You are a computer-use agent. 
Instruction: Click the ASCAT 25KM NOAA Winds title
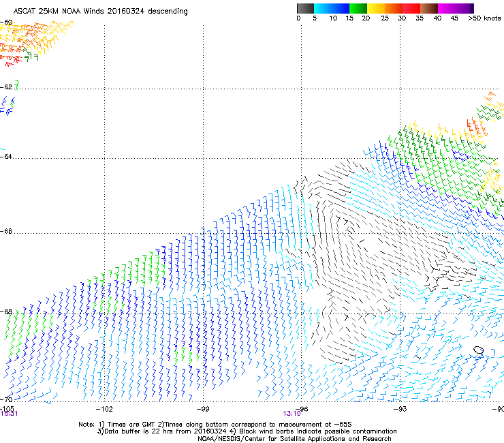pyautogui.click(x=100, y=11)
